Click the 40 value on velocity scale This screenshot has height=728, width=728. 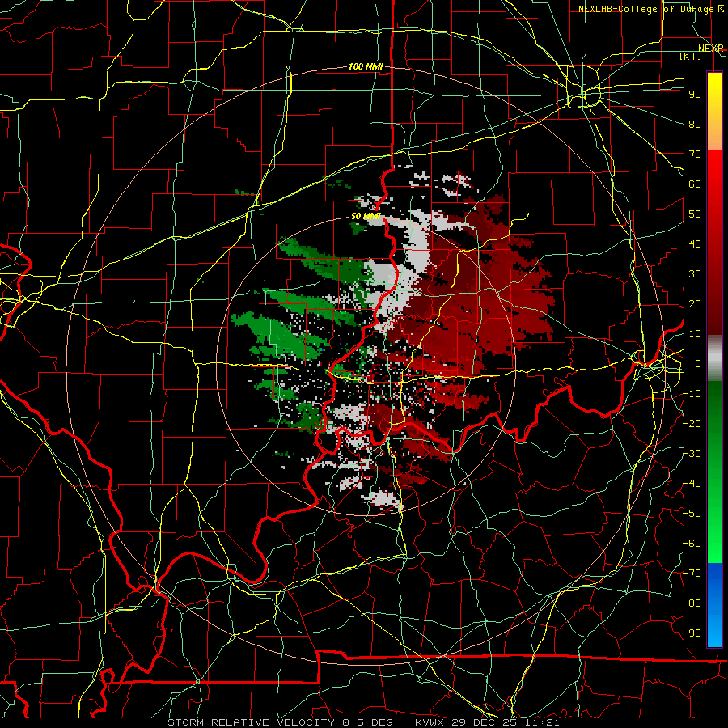[695, 243]
